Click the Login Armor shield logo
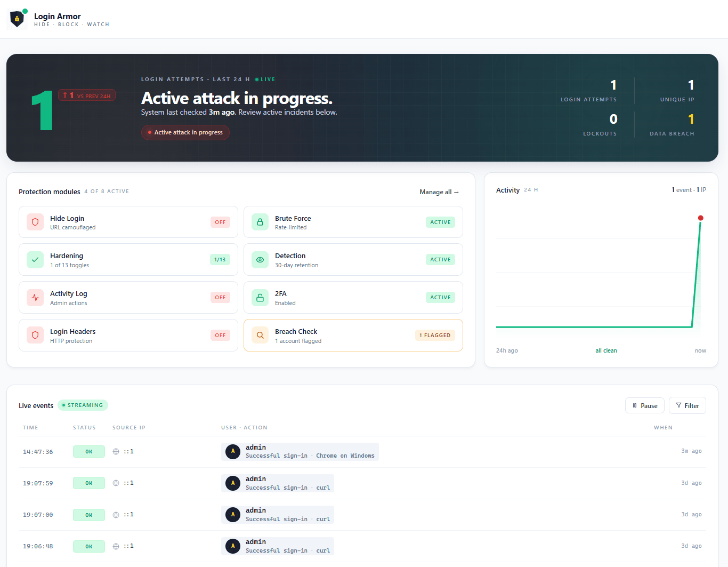Screen dimensions: 728x567 tap(17, 18)
